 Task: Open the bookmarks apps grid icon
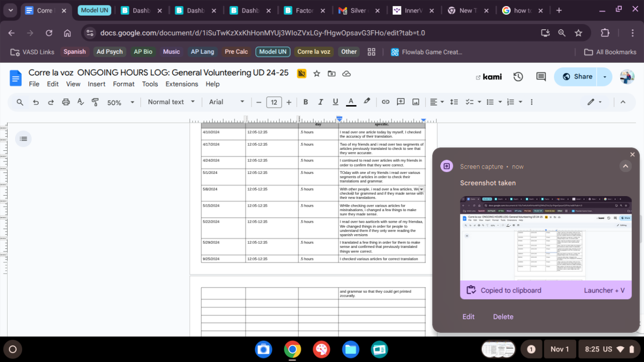coord(372,52)
